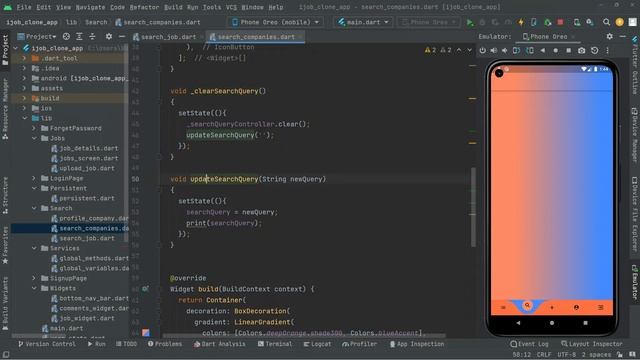Click the editor vertical scrollbar

[473, 207]
